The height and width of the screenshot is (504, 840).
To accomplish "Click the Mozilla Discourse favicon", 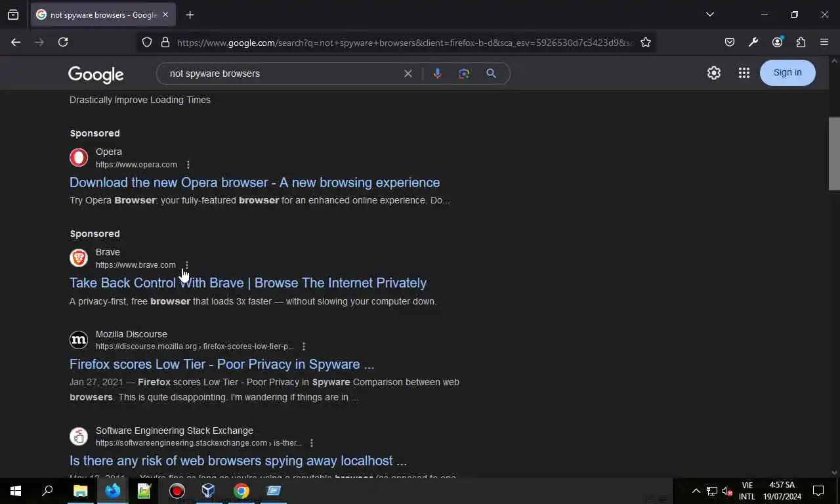I will pos(79,340).
